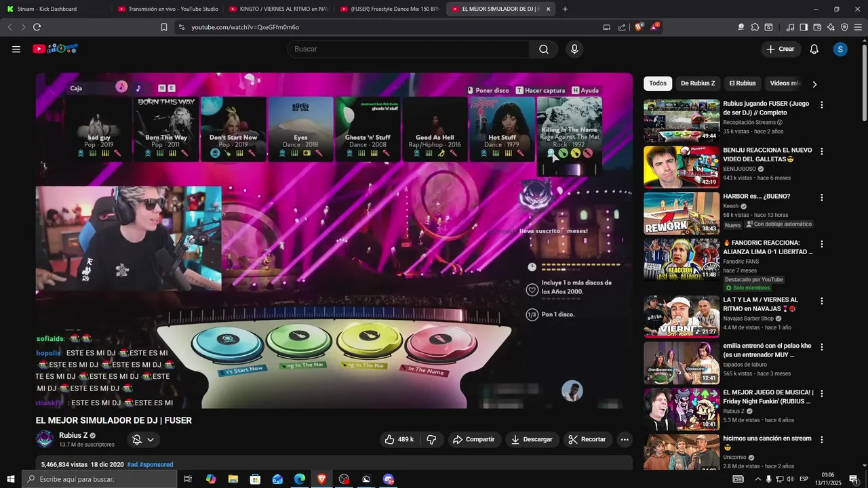Reload the page

point(37,27)
